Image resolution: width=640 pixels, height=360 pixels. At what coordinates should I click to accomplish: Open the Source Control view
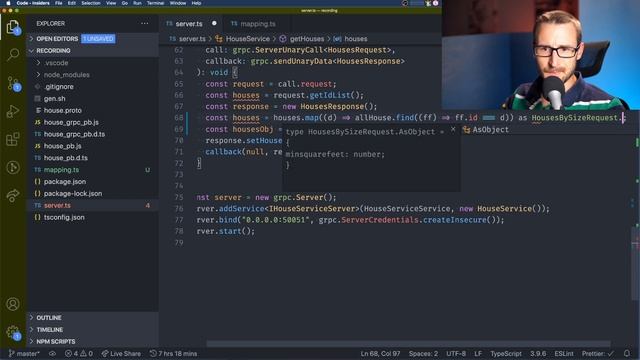pyautogui.click(x=13, y=83)
